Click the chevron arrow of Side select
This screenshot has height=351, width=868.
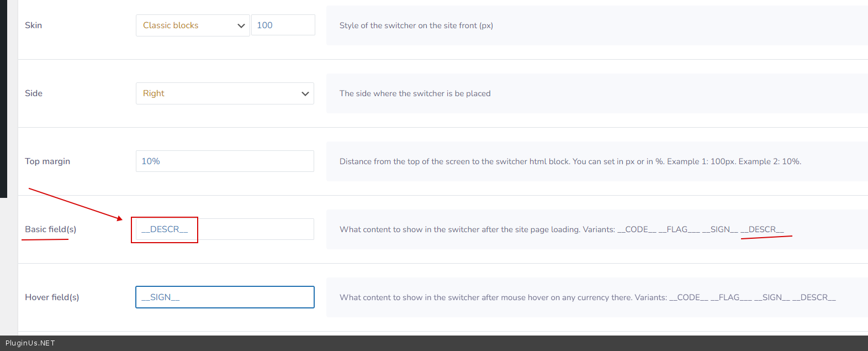(x=305, y=94)
